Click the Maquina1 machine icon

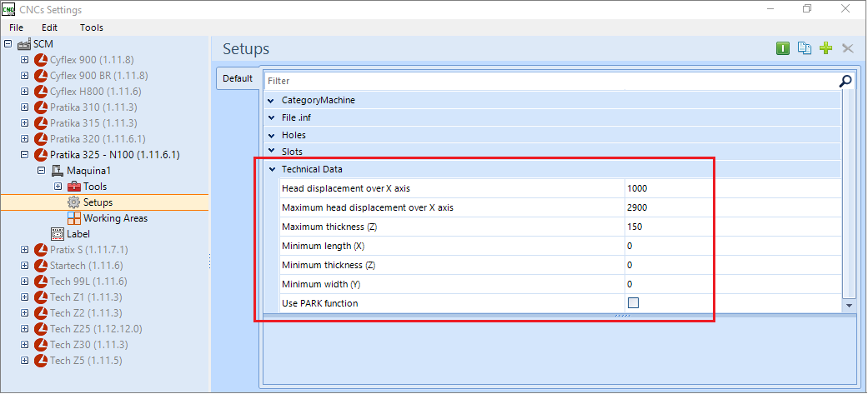[58, 171]
